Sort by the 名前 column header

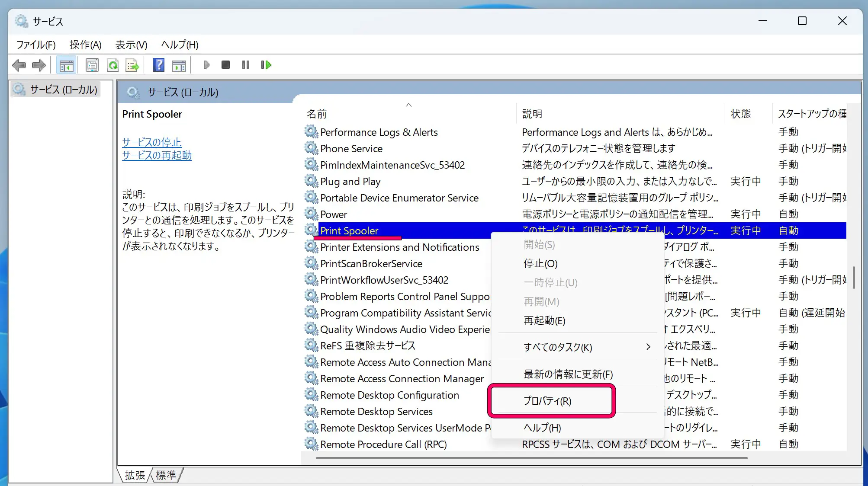(317, 114)
